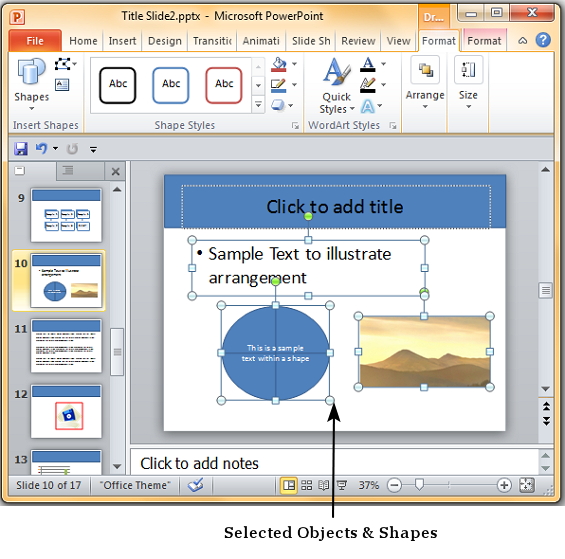Open Customize Quick Access Toolbar dropdown
Viewport: 565px width, 559px height.
(93, 149)
